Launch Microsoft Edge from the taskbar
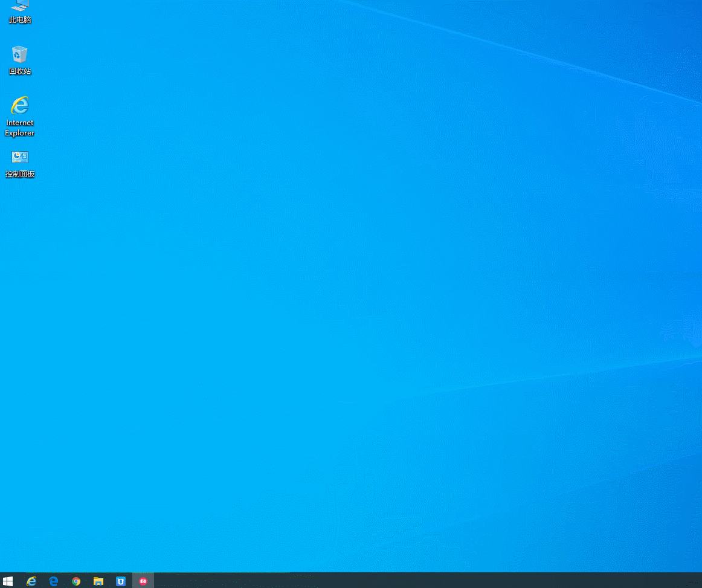Viewport: 702px width, 588px height. click(x=54, y=581)
